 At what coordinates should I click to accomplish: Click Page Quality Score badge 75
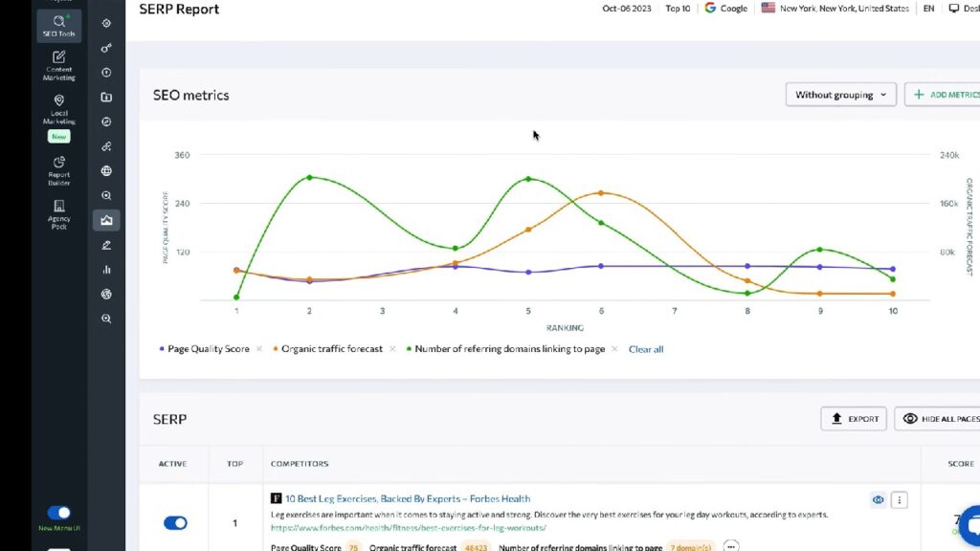[x=354, y=547]
